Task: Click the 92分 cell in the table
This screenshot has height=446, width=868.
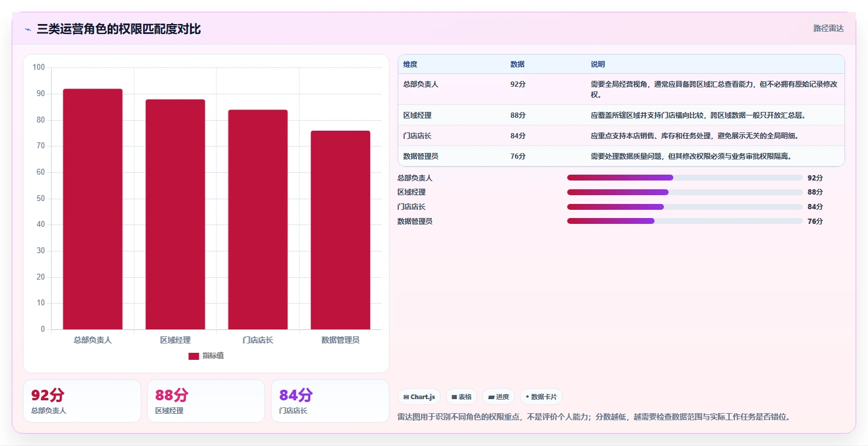Action: 518,84
